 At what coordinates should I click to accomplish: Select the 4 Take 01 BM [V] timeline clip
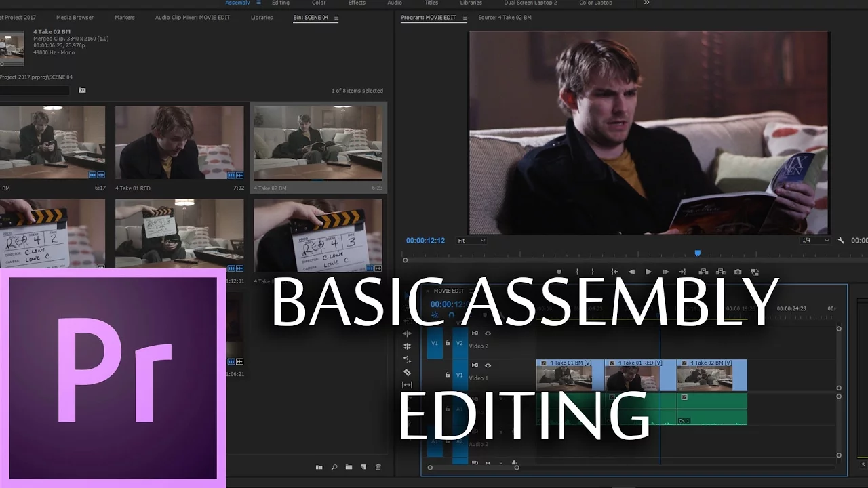pyautogui.click(x=570, y=375)
